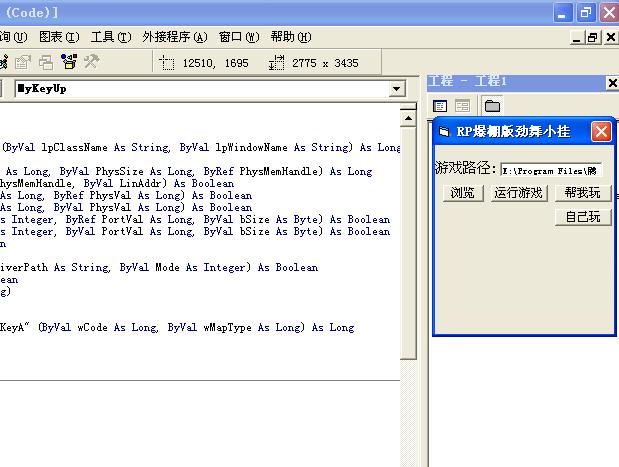Close the 工程 project panel
The height and width of the screenshot is (467, 619).
point(612,82)
